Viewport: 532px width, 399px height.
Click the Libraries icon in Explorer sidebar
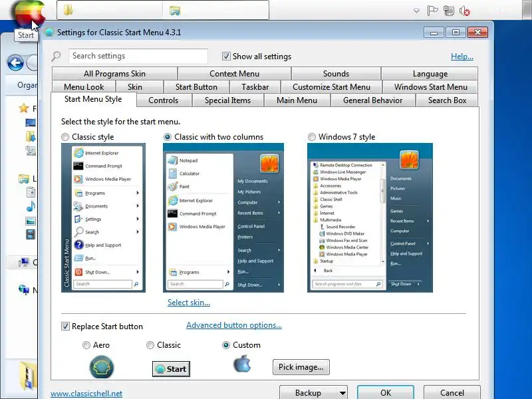coord(24,179)
